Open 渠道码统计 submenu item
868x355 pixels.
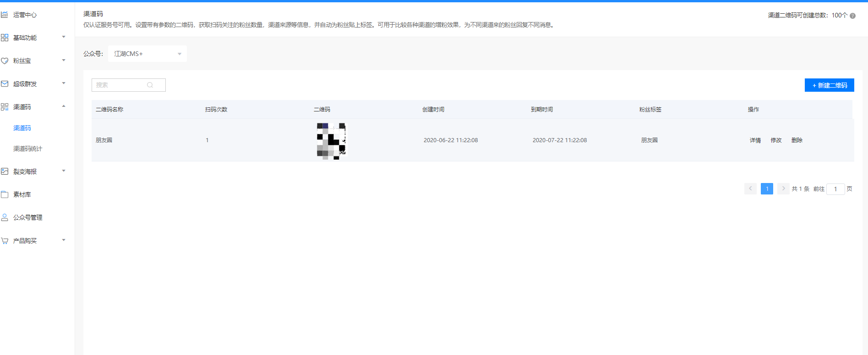click(27, 149)
